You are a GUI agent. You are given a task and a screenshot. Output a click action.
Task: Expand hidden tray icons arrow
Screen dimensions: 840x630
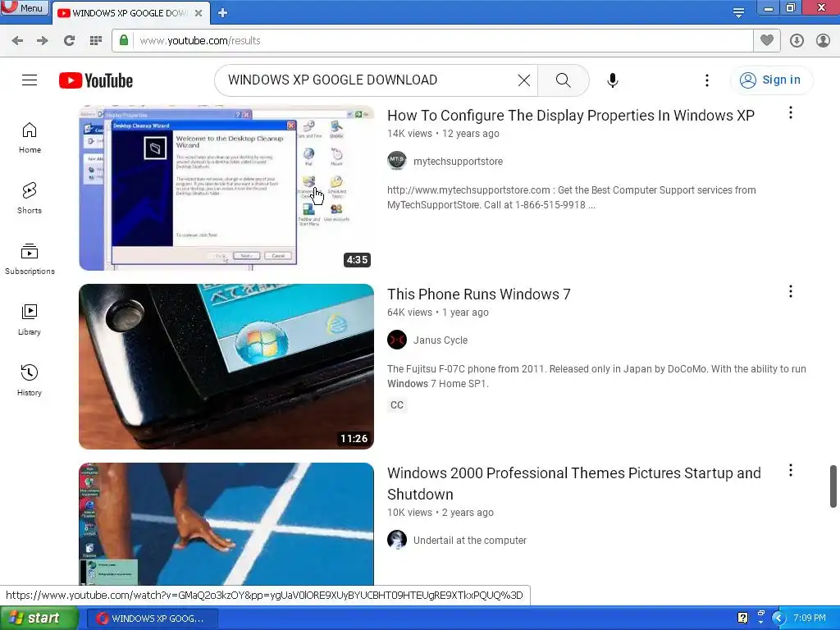click(778, 618)
